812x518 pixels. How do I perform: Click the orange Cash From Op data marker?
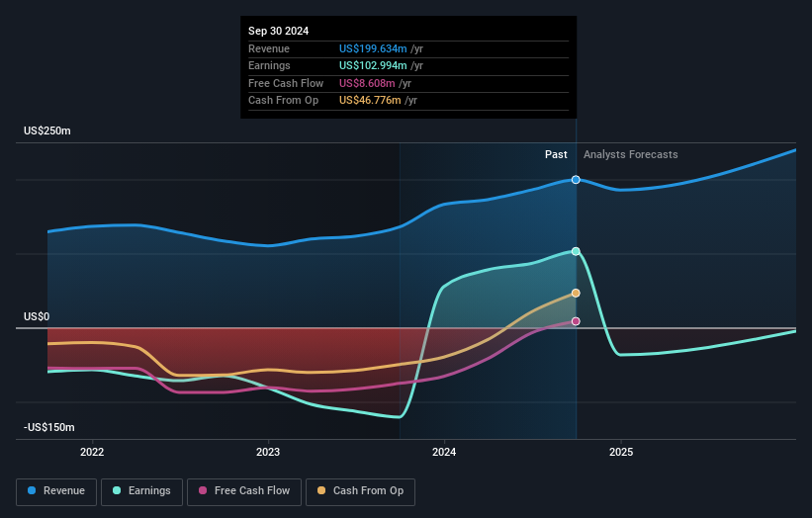576,293
